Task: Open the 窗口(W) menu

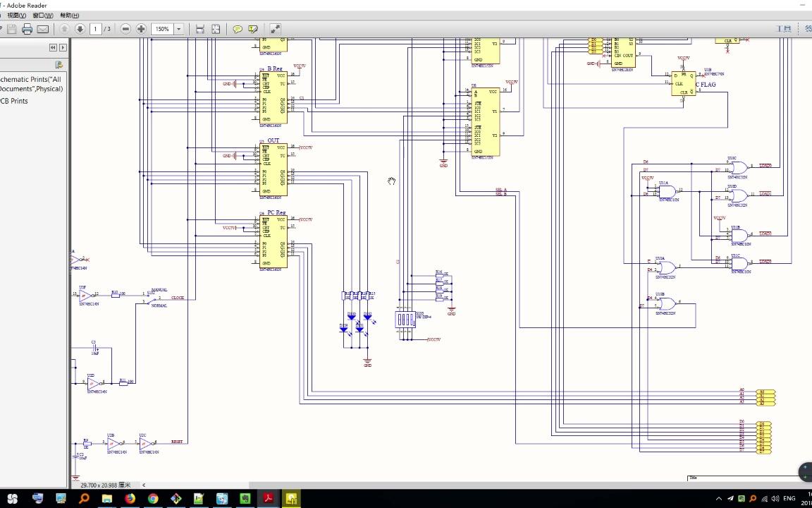Action: 42,15
